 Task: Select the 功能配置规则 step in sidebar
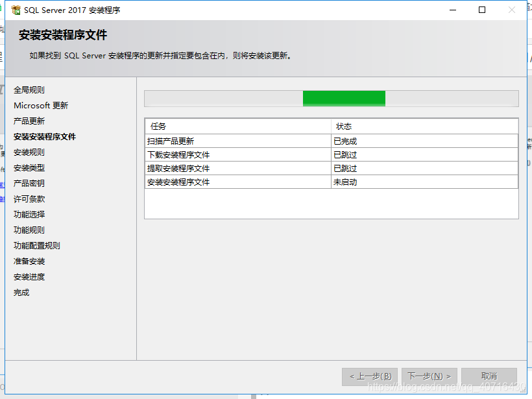coord(37,246)
